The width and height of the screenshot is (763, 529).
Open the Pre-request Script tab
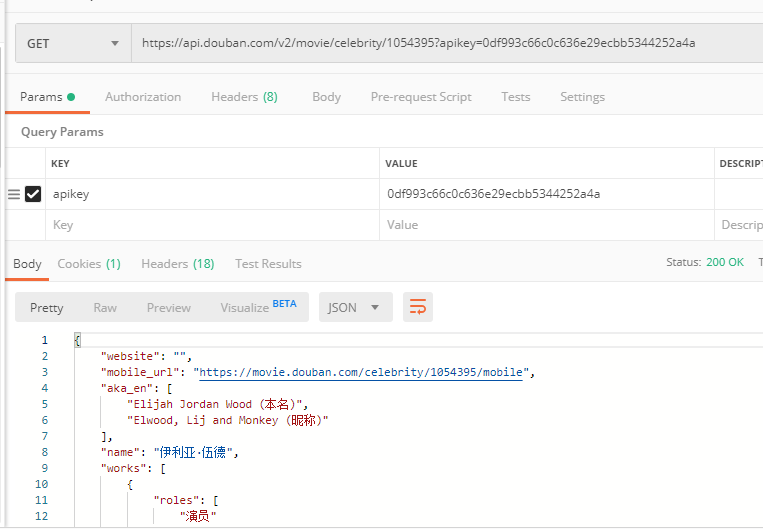point(421,97)
